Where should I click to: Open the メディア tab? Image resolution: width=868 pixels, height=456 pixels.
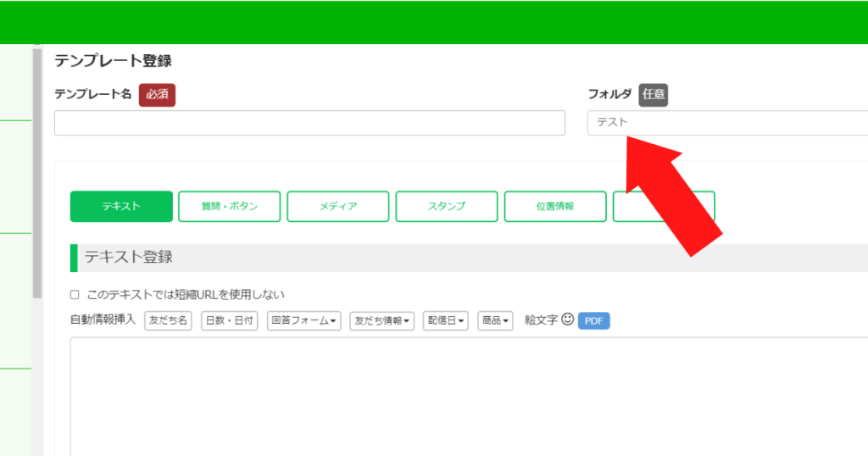(337, 207)
